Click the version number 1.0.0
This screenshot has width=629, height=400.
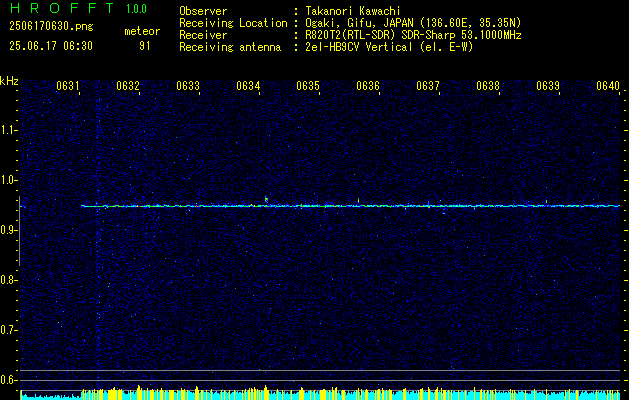pos(136,9)
